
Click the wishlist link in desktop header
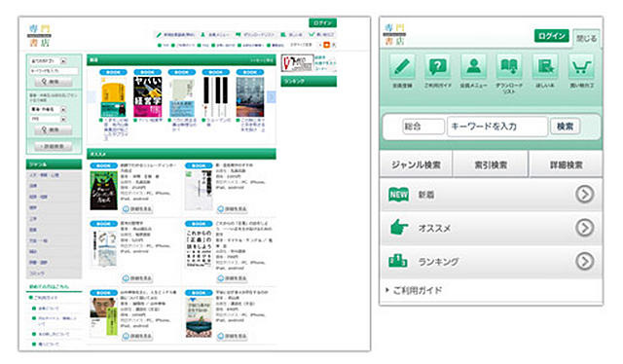[x=291, y=35]
